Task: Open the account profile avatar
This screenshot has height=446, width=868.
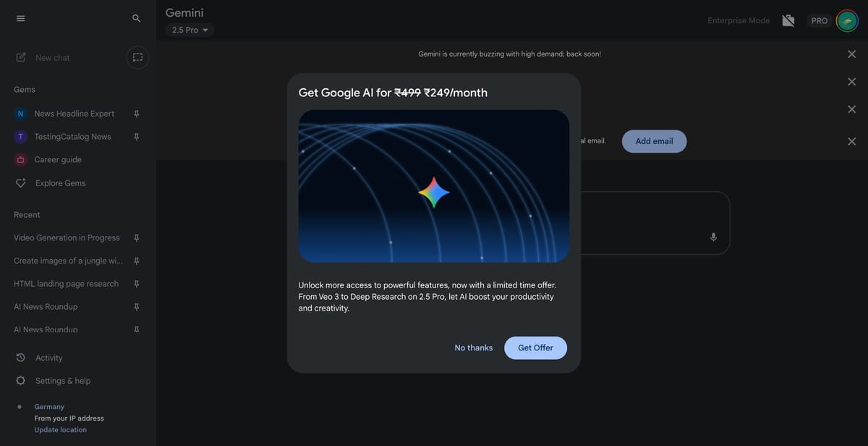Action: pyautogui.click(x=847, y=20)
